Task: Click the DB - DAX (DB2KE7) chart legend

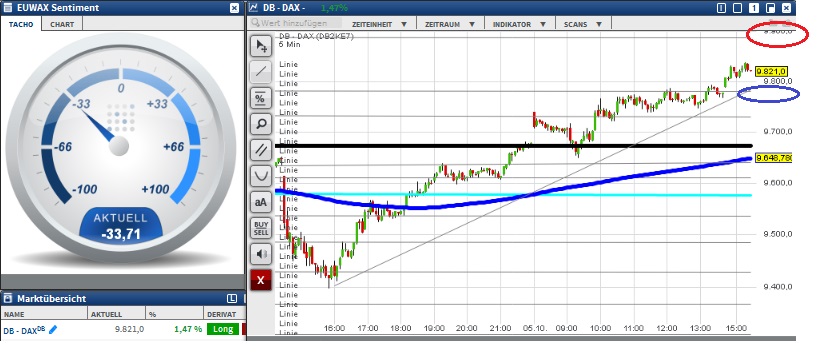Action: click(316, 37)
